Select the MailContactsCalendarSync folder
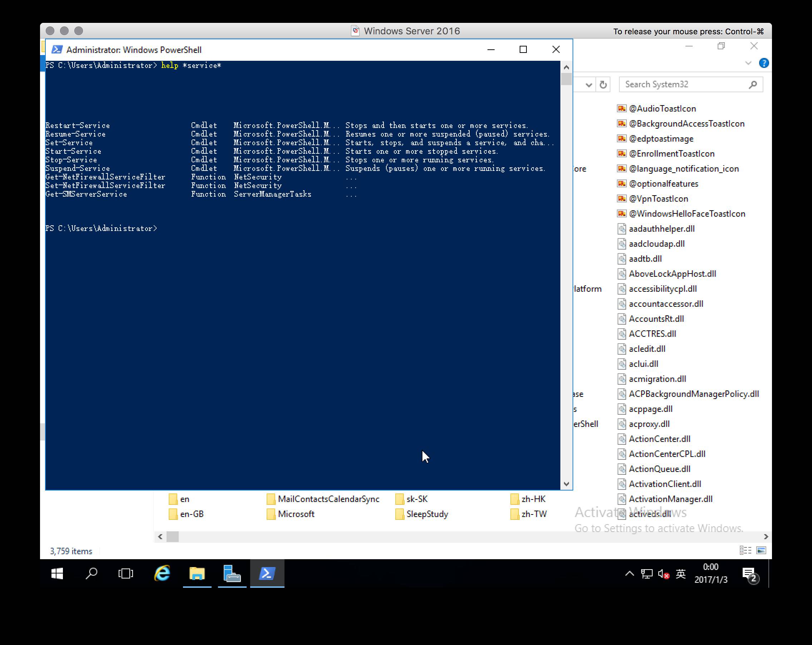The image size is (812, 645). point(323,499)
